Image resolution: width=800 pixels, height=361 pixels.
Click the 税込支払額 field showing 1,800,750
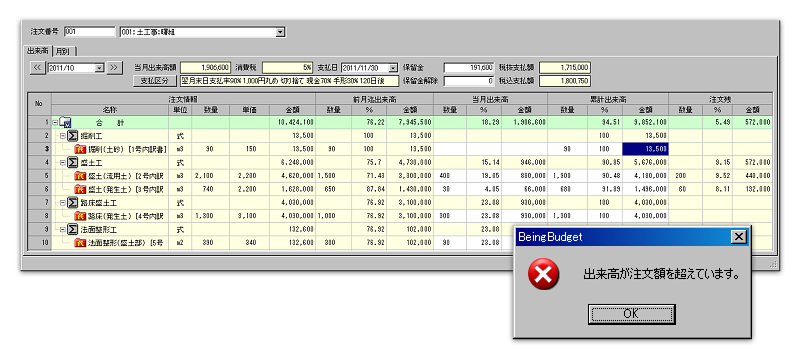(x=565, y=81)
